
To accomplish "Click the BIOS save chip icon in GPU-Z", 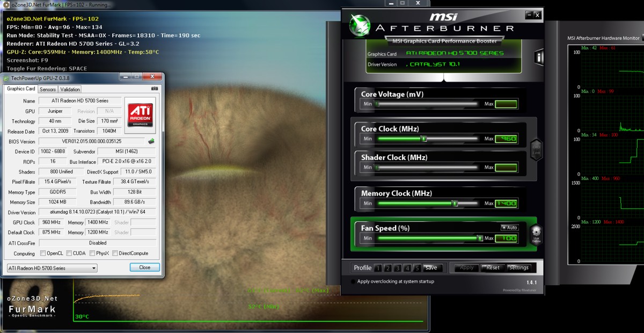I will coord(152,141).
